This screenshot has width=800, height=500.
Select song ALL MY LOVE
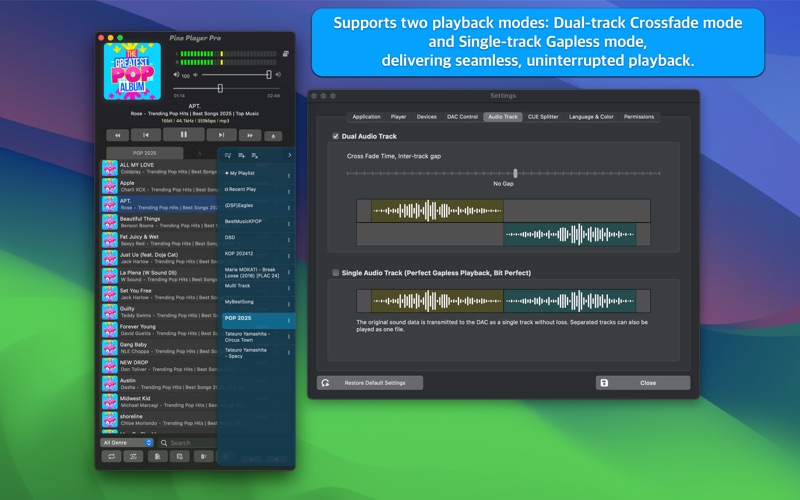coord(159,168)
